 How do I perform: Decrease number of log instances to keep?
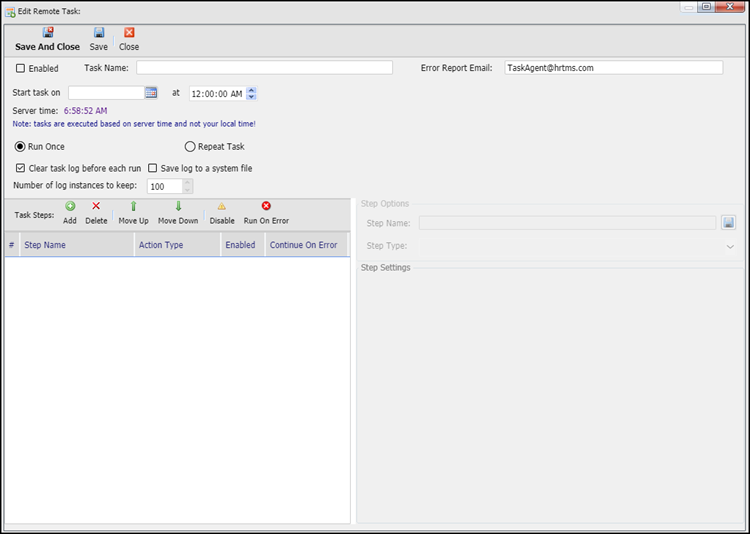(x=188, y=190)
